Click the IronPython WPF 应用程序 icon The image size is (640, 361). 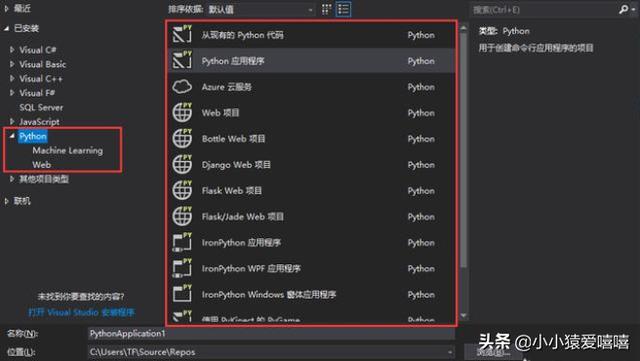pos(182,268)
